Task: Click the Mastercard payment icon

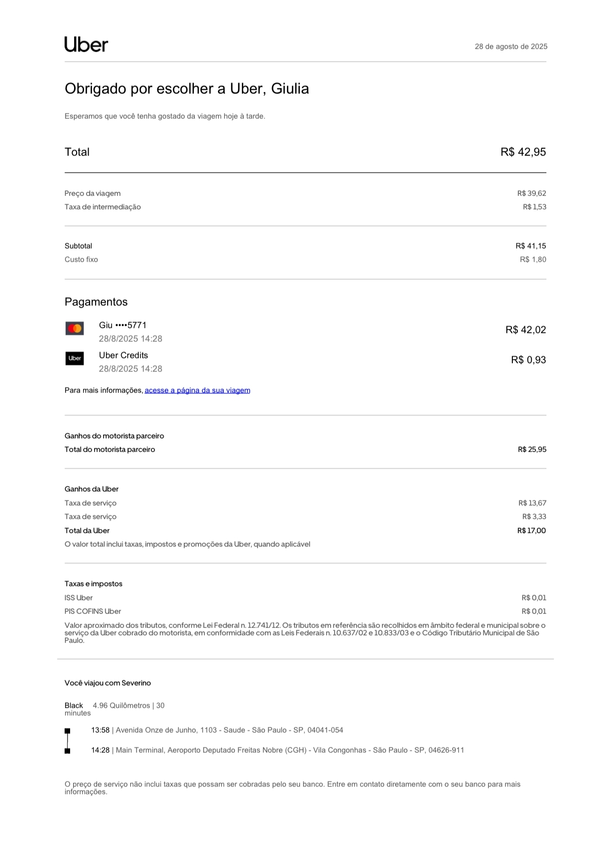Action: pos(75,329)
